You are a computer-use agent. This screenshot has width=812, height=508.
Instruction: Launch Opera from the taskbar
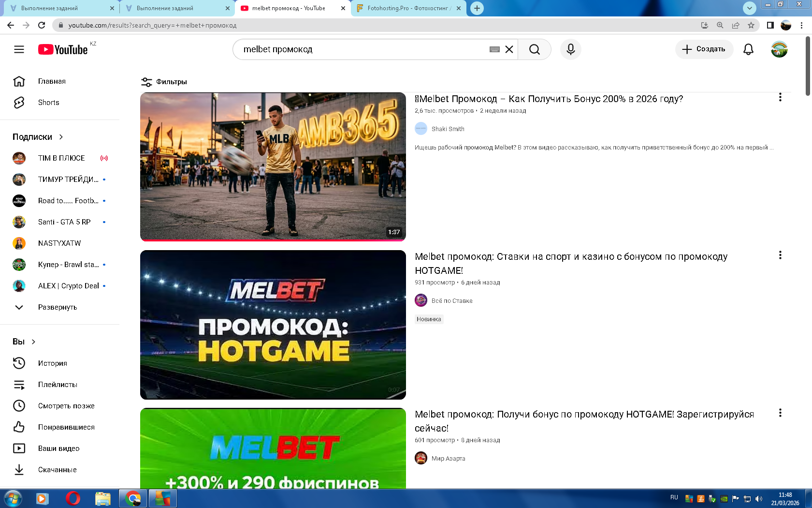[73, 498]
